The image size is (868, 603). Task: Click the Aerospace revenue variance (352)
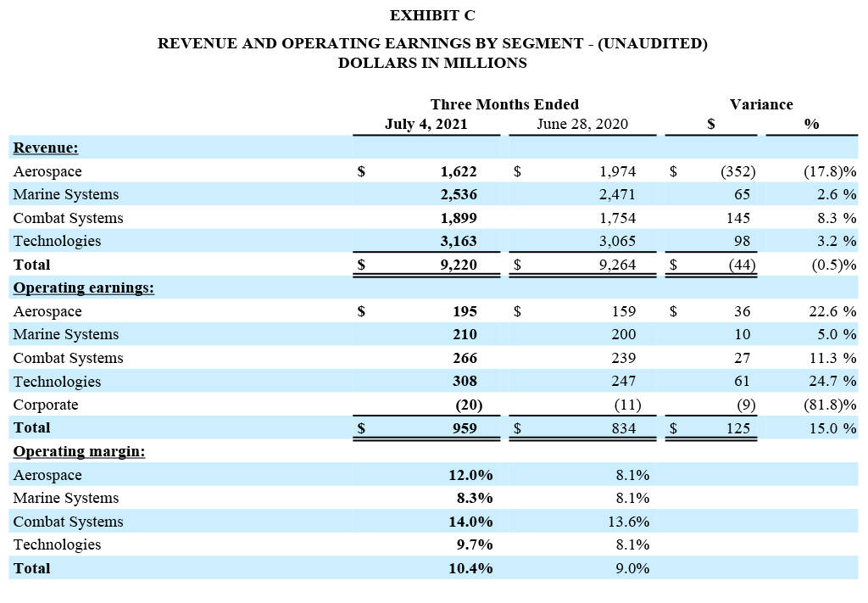(x=738, y=171)
